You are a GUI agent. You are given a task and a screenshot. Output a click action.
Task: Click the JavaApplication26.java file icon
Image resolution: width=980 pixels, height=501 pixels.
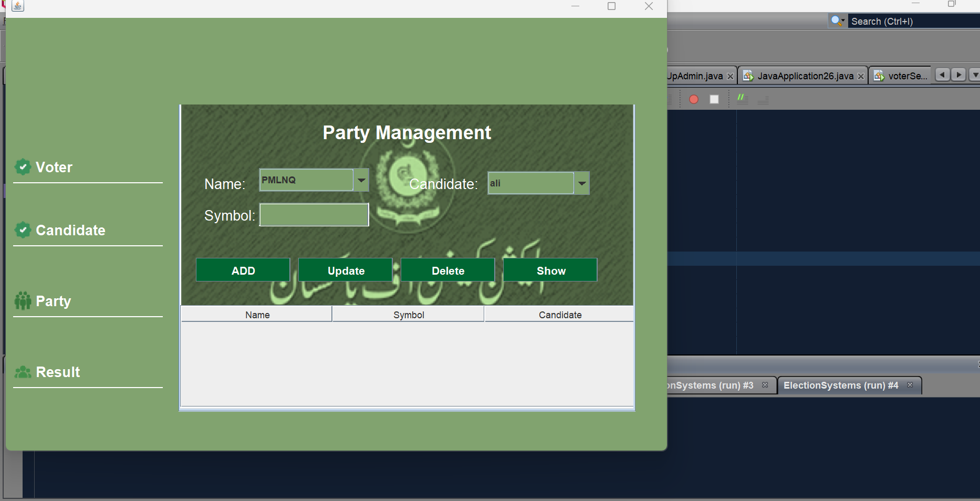coord(748,76)
